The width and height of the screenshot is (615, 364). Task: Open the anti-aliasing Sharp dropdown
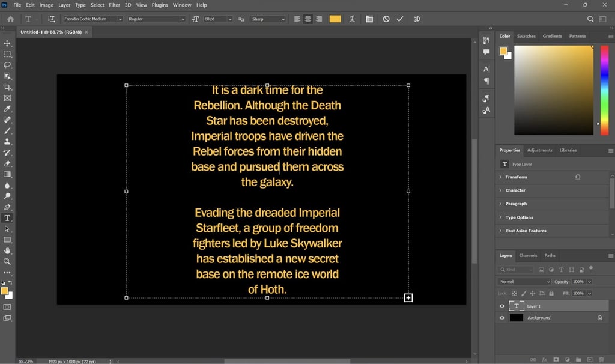[268, 19]
